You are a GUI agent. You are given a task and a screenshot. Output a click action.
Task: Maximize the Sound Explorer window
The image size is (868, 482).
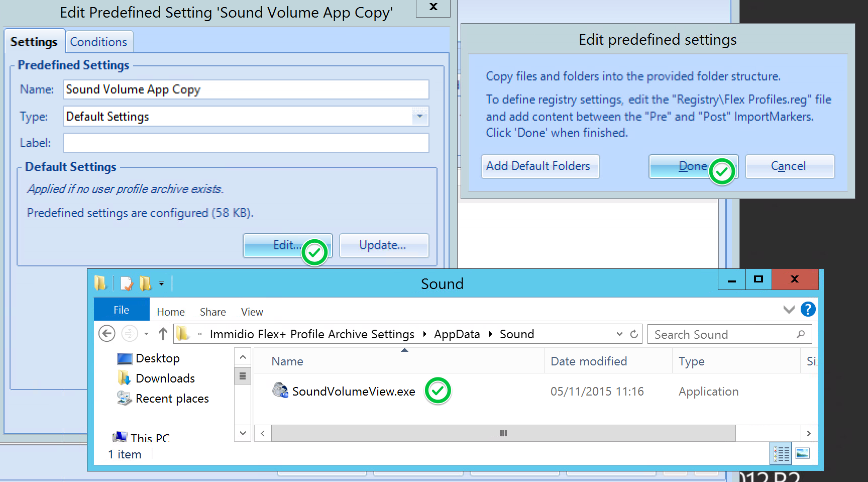[x=758, y=279]
